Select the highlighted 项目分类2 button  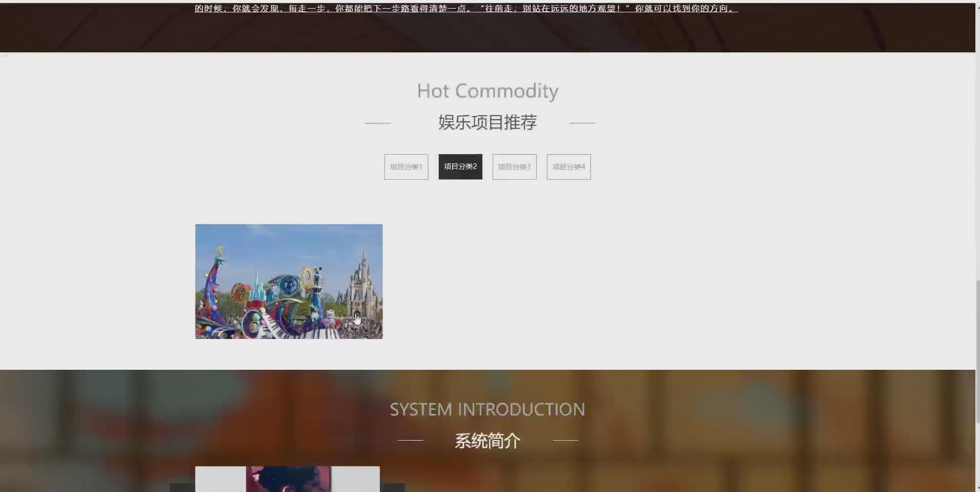point(460,167)
